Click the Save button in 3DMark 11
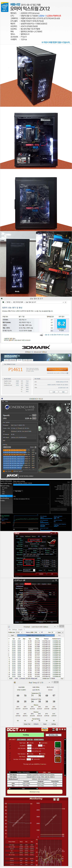 click(x=63, y=392)
